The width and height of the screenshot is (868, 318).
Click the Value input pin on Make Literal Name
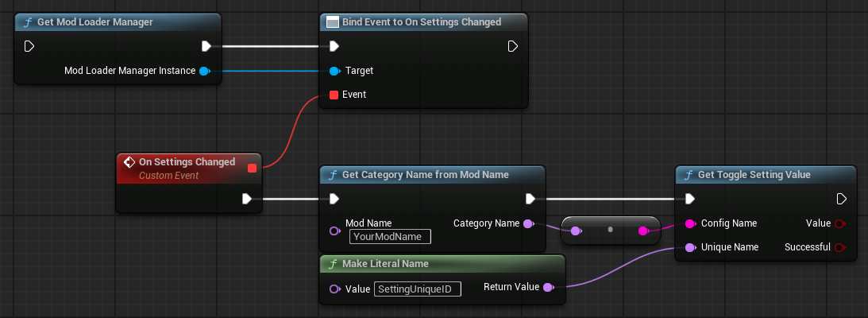tap(334, 289)
